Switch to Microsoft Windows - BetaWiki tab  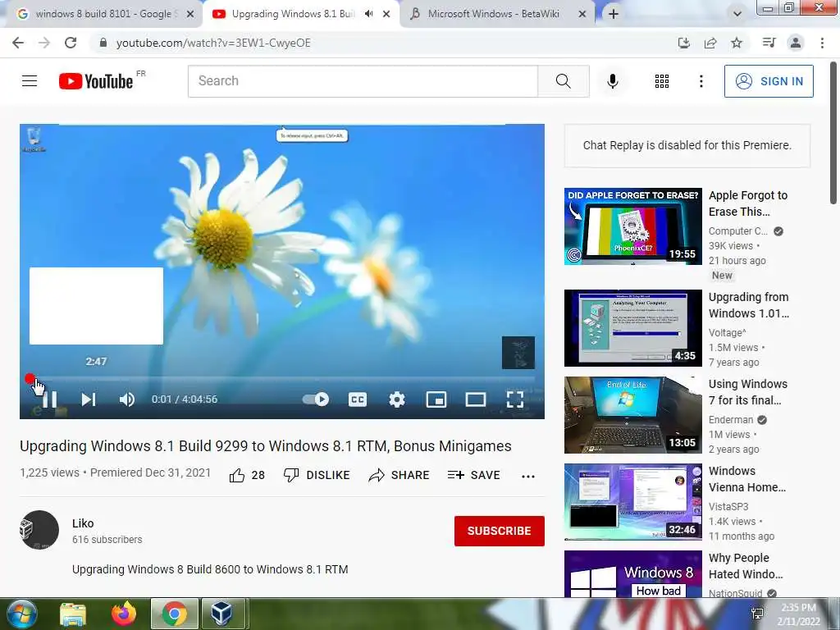(x=493, y=14)
